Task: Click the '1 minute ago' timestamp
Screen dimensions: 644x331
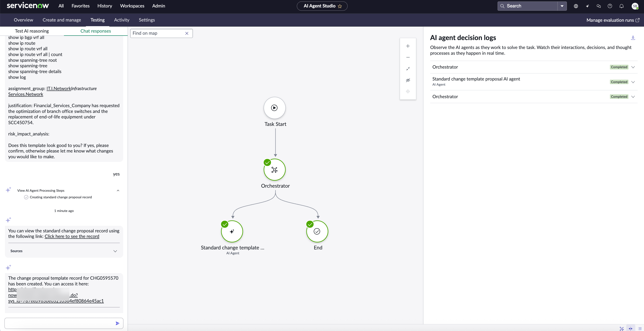Action: pyautogui.click(x=64, y=211)
